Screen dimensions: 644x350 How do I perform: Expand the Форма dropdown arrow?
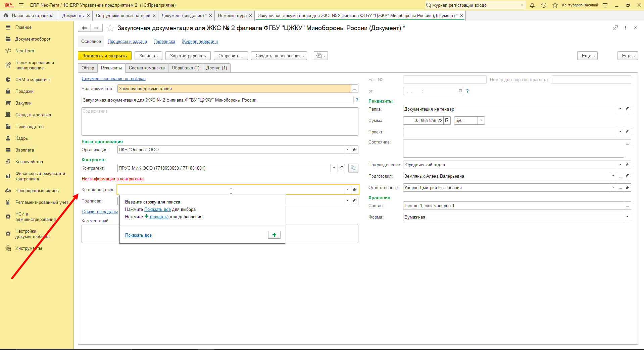click(x=628, y=217)
